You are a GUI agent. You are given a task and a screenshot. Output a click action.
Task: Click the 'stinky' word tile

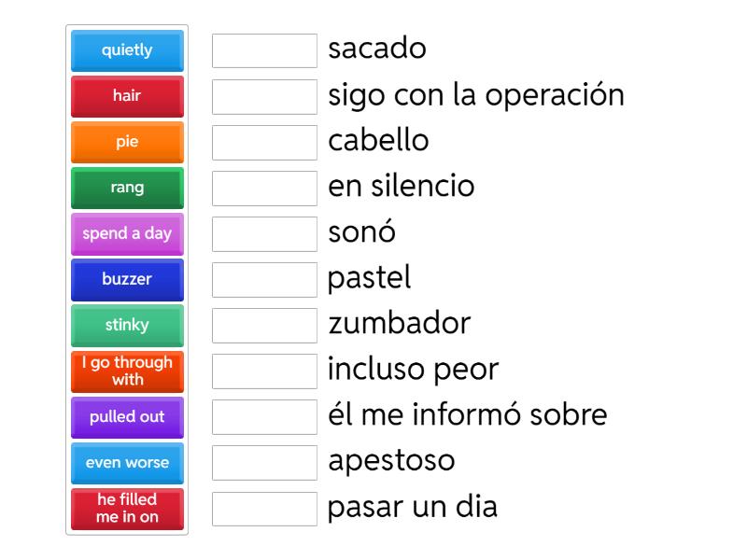(x=127, y=325)
